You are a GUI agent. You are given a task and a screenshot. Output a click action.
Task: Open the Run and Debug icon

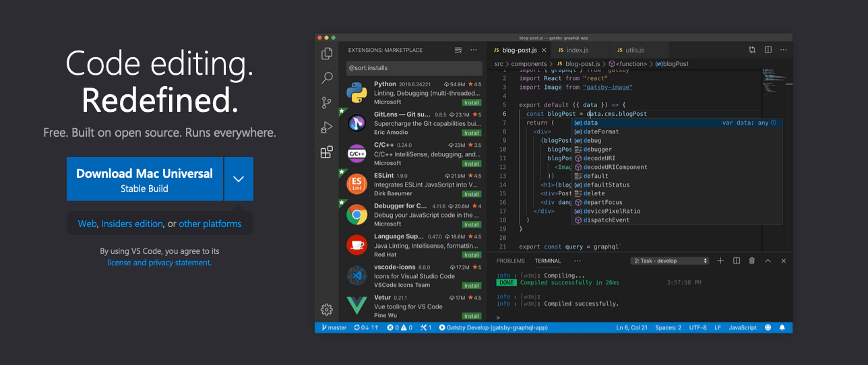(327, 127)
